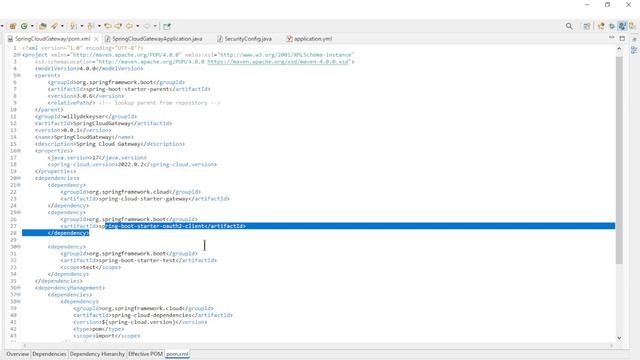Screen dimensions: 640x360
Task: Click the previous annotation toolbar icon
Action: click(x=91, y=26)
